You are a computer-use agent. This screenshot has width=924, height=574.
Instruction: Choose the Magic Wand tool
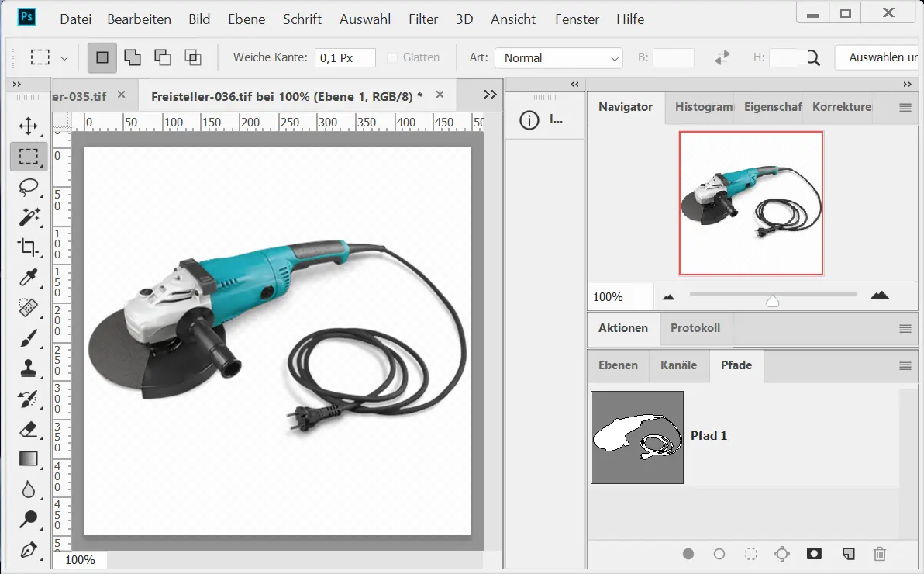(29, 216)
